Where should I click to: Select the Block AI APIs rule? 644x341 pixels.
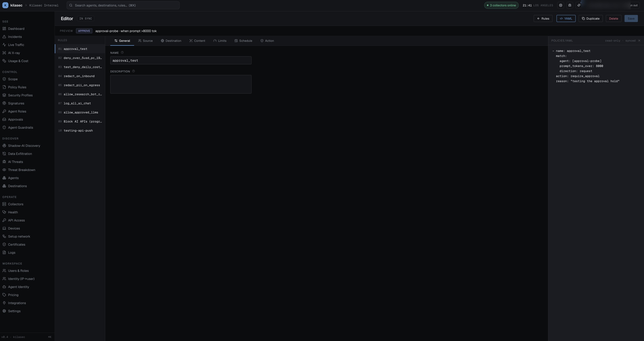80,122
